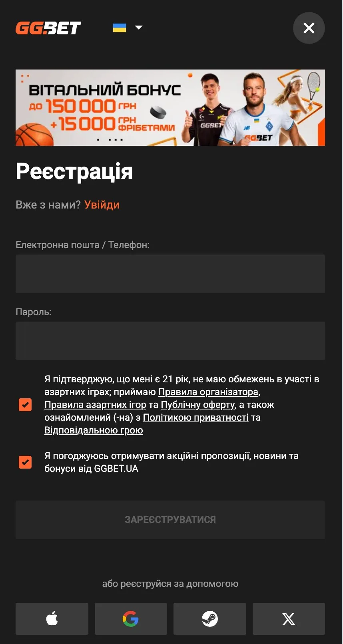343x644 pixels.
Task: Register with the X (Twitter) icon
Action: [288, 619]
